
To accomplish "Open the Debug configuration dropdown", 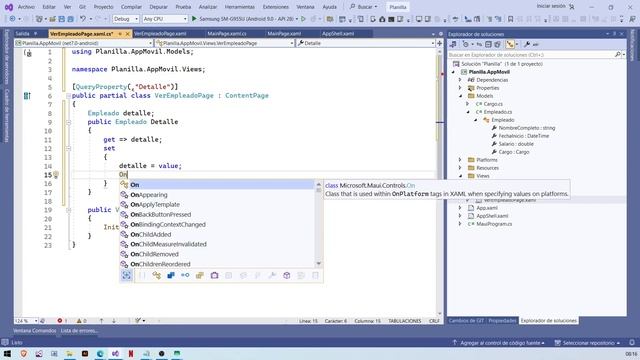I will (126, 19).
